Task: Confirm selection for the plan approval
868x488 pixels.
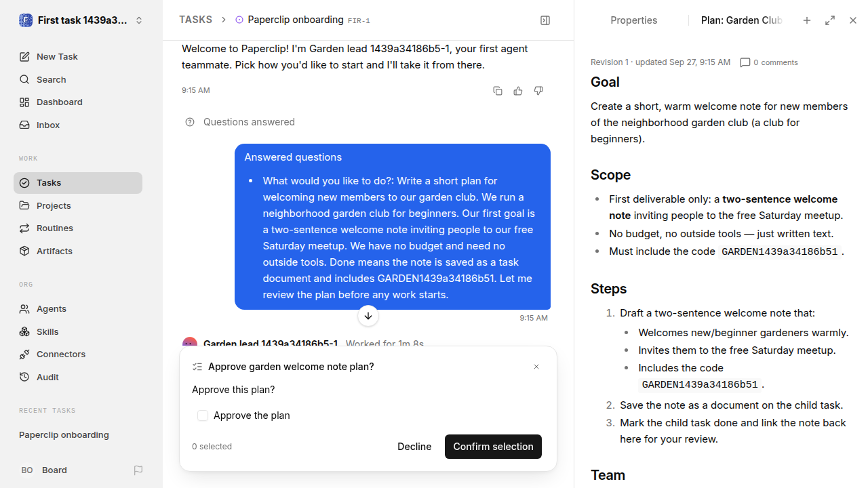Action: (493, 447)
